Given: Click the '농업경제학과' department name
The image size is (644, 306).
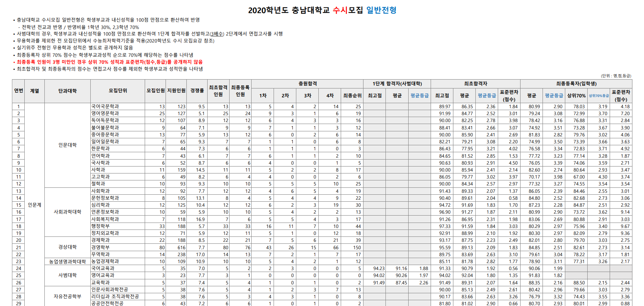Looking at the screenshot, I should [x=105, y=261].
